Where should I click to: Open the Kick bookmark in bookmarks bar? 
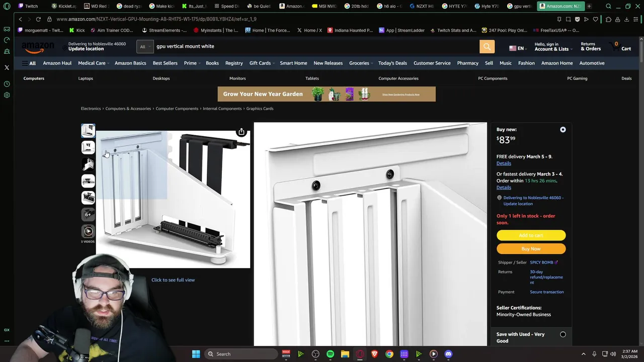tap(77, 30)
